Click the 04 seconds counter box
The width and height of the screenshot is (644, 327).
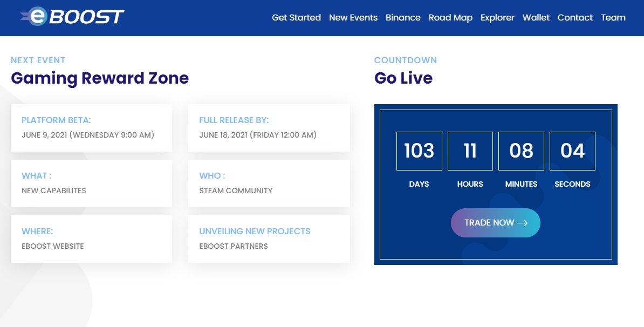pyautogui.click(x=573, y=151)
